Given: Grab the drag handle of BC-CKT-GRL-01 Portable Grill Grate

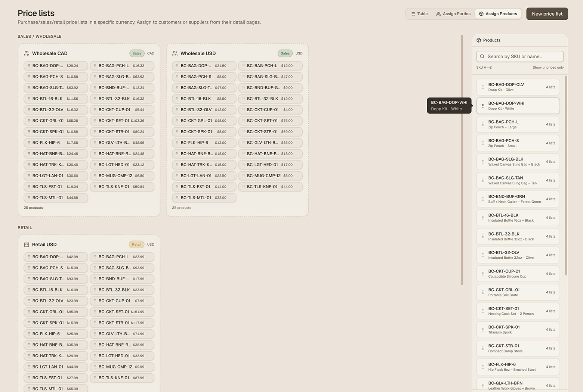Looking at the screenshot, I should pyautogui.click(x=483, y=292).
